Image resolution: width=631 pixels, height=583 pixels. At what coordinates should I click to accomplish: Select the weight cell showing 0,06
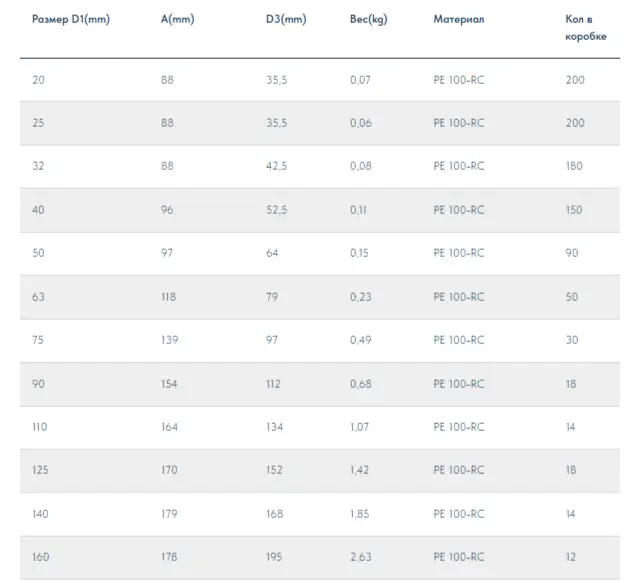360,123
